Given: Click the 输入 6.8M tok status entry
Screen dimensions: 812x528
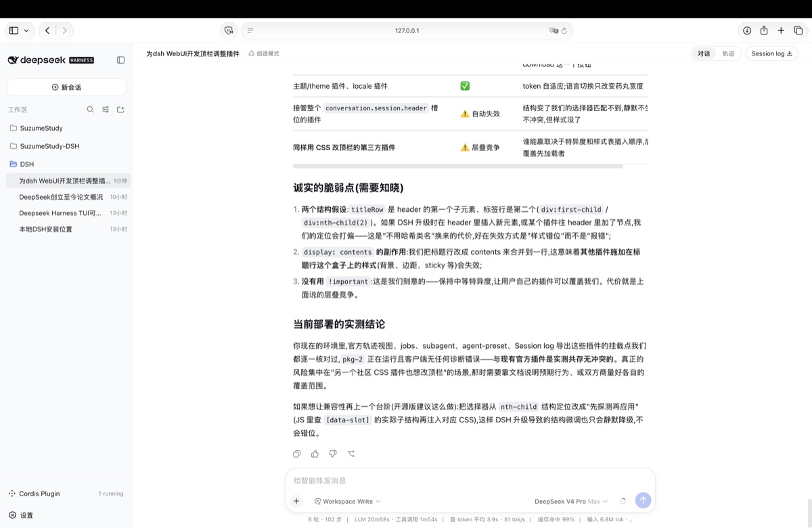Looking at the screenshot, I should 610,520.
